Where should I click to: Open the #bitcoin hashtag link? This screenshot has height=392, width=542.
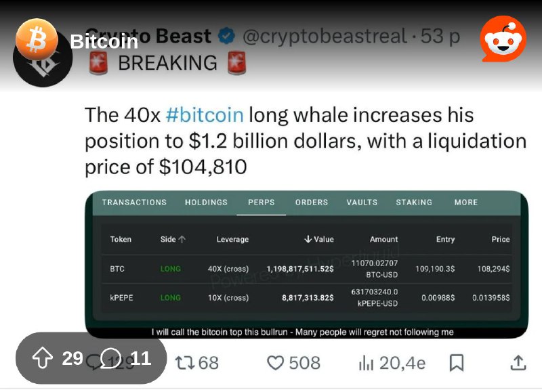click(x=205, y=115)
